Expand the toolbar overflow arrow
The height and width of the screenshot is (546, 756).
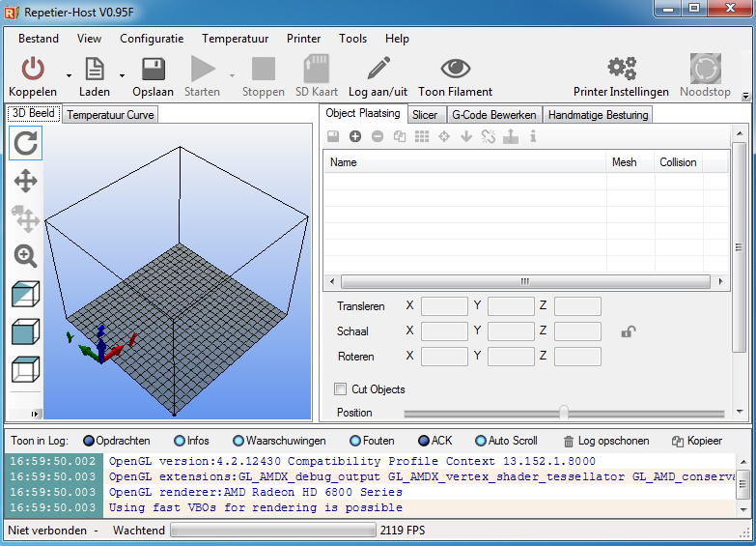[745, 96]
